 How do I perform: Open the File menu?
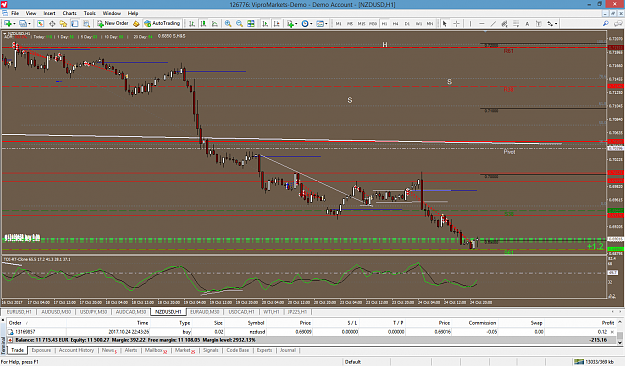coord(15,13)
